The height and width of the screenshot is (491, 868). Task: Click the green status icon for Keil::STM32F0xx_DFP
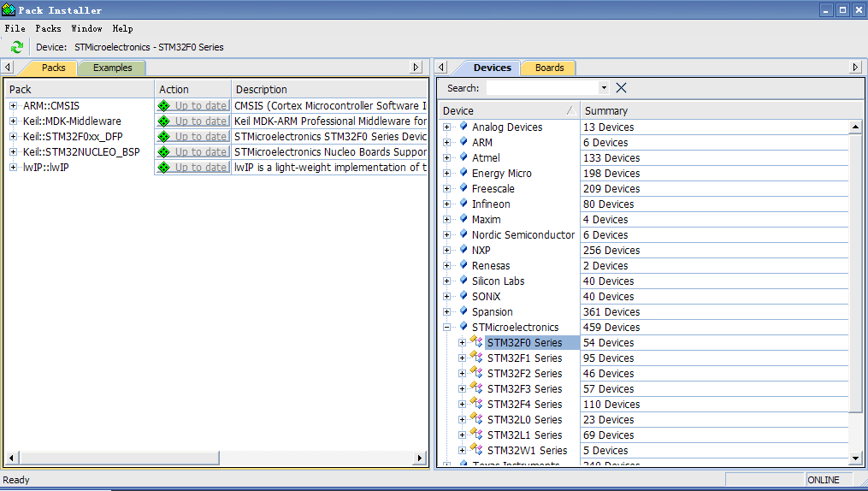coord(164,137)
